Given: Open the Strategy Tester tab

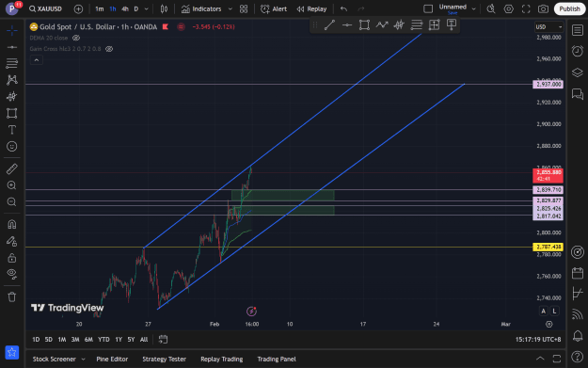Looking at the screenshot, I should [164, 359].
